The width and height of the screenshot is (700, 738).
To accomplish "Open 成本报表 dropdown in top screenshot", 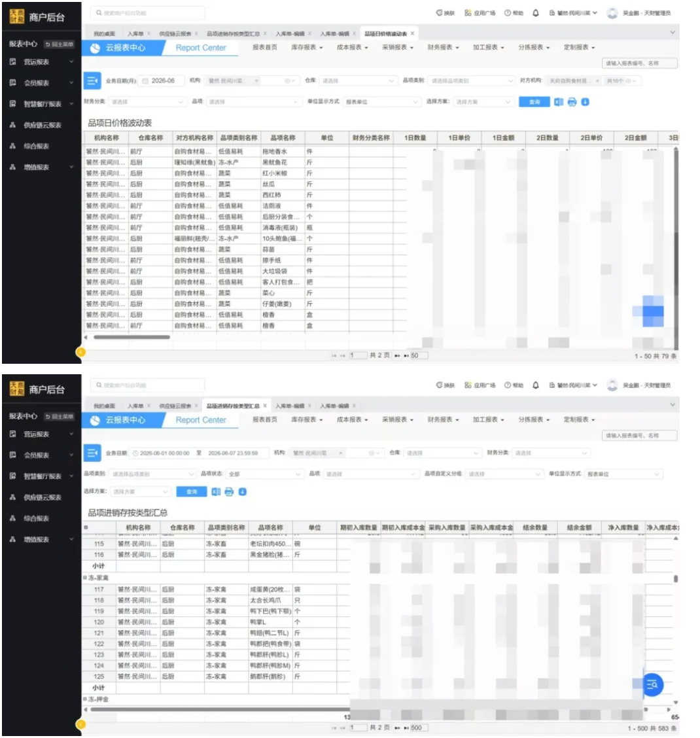I will [352, 47].
